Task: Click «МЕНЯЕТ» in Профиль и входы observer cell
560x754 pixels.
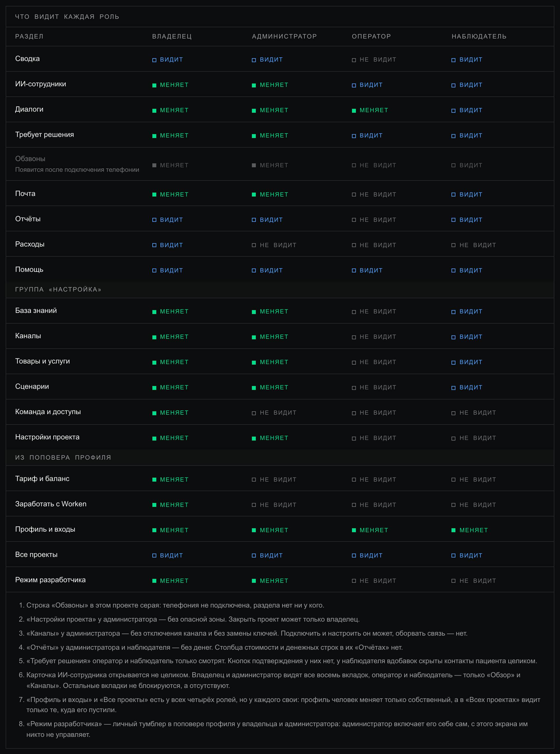Action: click(x=474, y=530)
